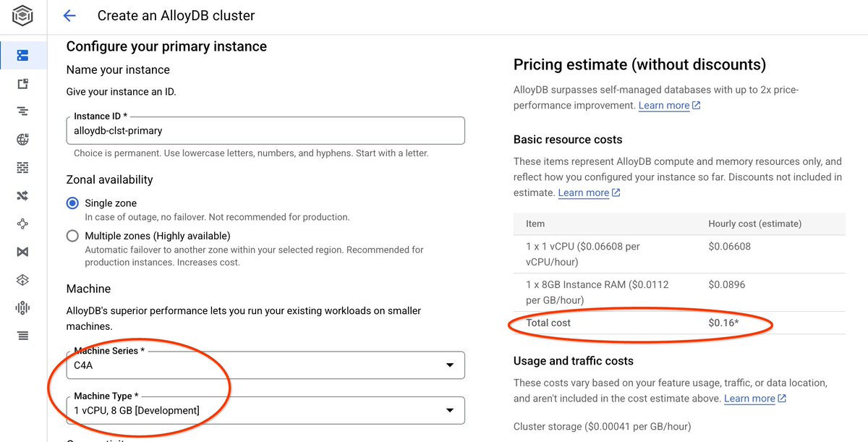Open the selected Clusters sidebar icon
868x442 pixels.
(23, 56)
